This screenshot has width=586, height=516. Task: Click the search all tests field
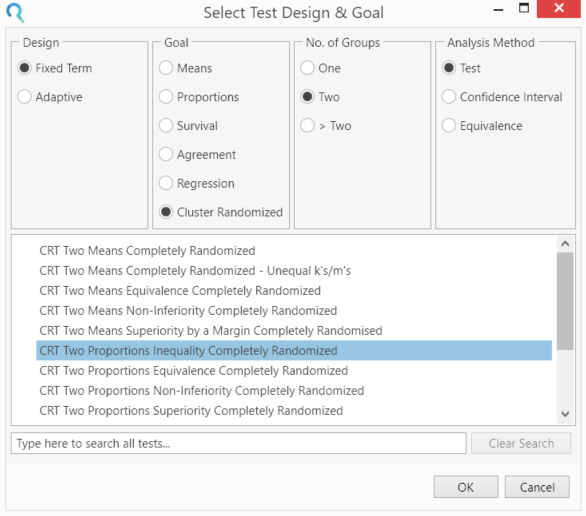click(x=239, y=444)
